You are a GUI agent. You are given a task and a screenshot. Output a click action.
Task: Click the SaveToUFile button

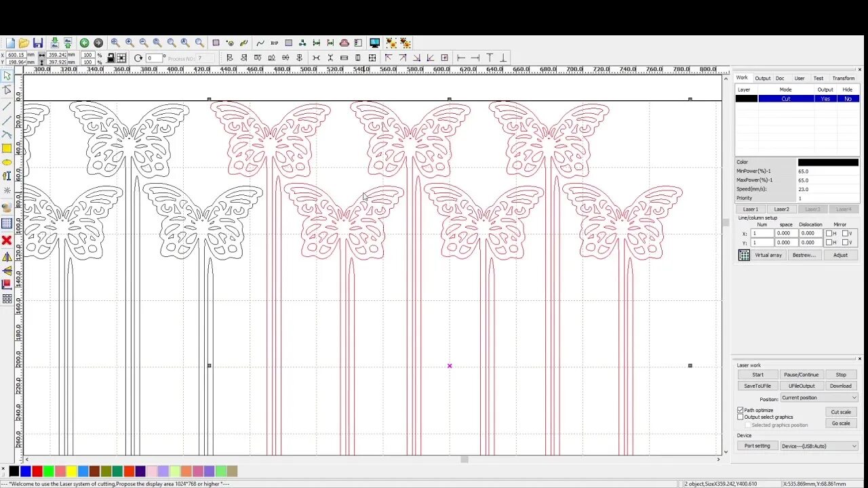pos(757,386)
